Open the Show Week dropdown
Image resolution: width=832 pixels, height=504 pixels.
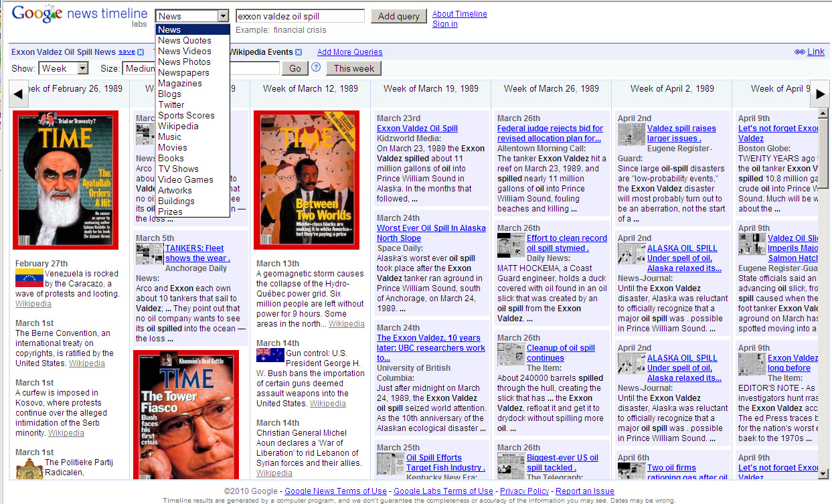(64, 68)
